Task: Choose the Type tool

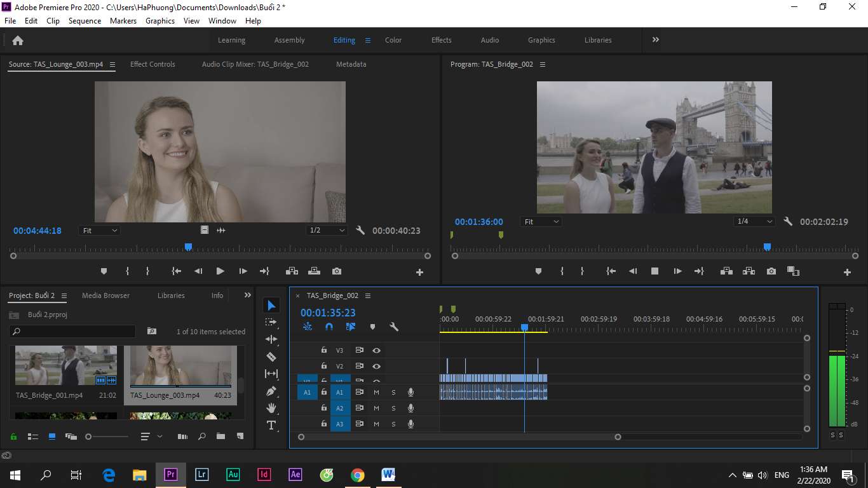Action: (x=271, y=425)
